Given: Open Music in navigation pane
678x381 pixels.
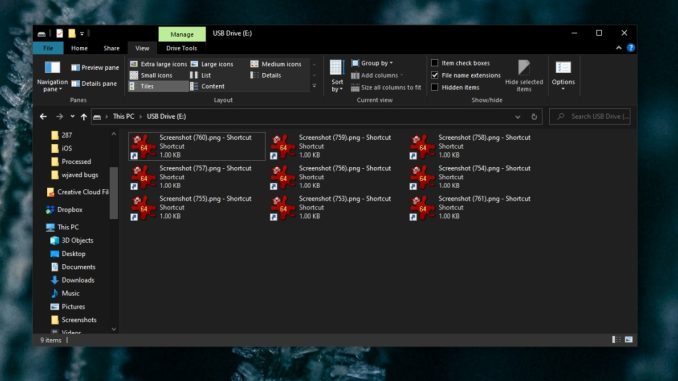Looking at the screenshot, I should (x=65, y=293).
